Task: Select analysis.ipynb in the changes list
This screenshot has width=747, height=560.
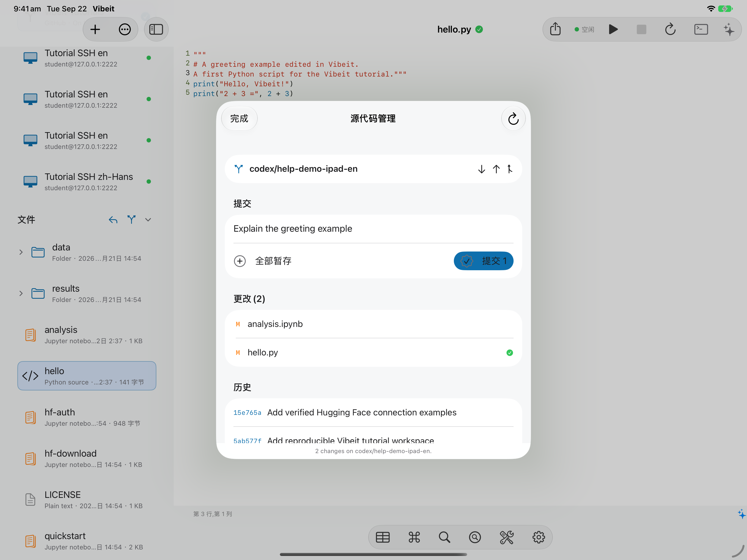Action: pyautogui.click(x=373, y=324)
